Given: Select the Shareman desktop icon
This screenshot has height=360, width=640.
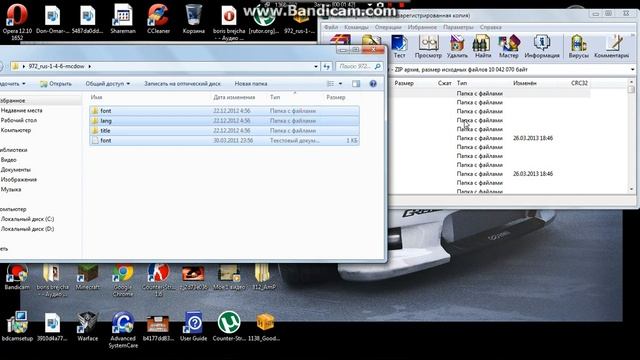Looking at the screenshot, I should coord(123,19).
